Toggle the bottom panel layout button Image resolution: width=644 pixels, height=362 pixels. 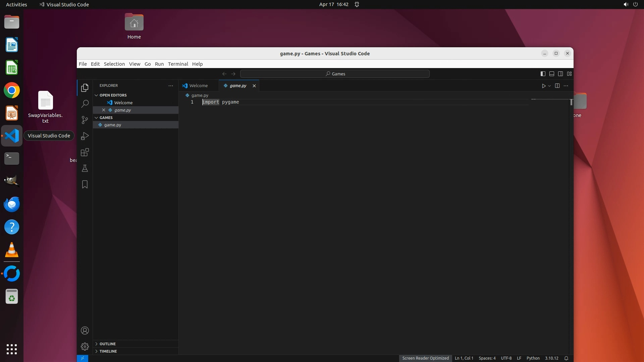(x=551, y=74)
